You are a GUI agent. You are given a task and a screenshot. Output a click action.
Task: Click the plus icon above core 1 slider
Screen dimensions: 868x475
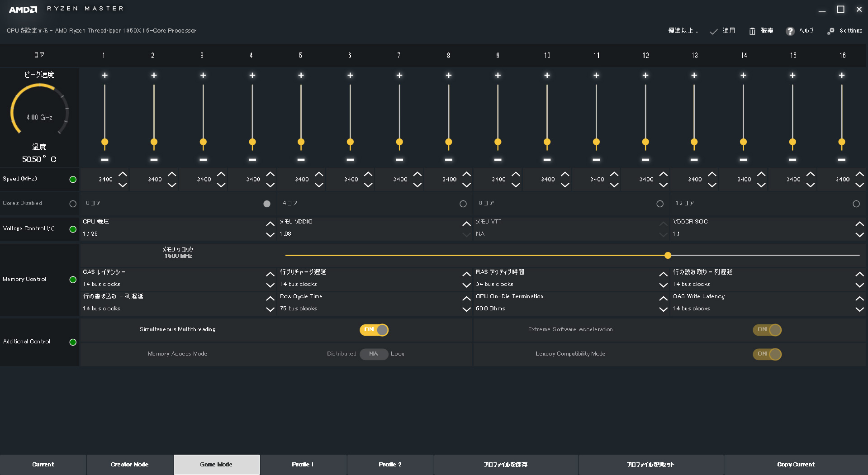pyautogui.click(x=104, y=75)
